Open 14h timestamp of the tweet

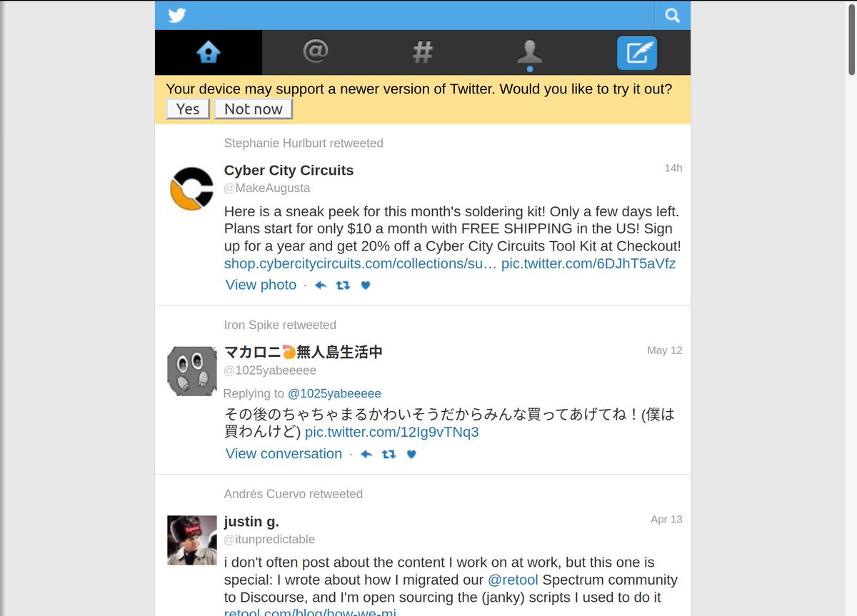(673, 168)
